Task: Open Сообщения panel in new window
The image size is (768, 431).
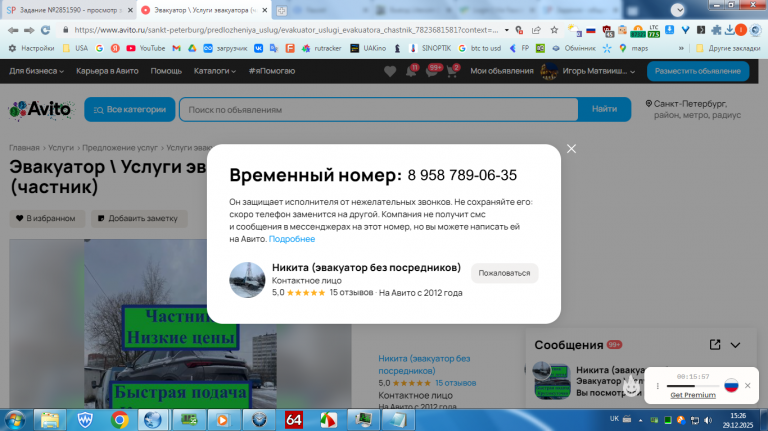Action: tap(715, 345)
